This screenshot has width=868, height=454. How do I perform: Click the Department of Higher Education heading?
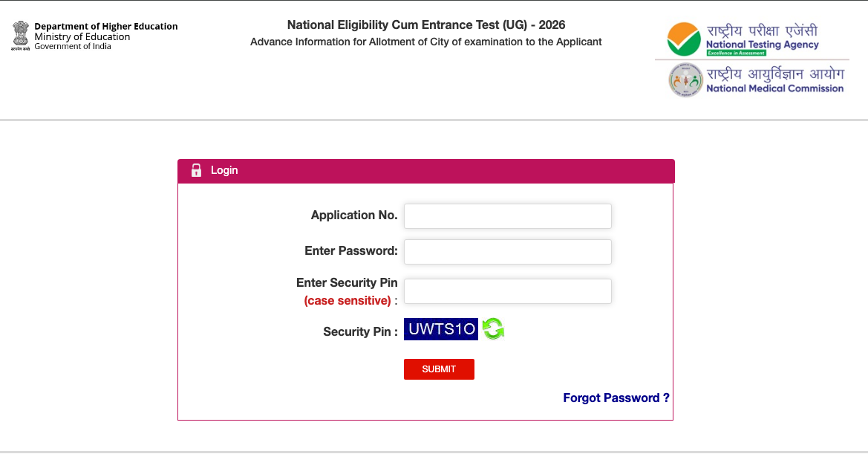(x=107, y=25)
